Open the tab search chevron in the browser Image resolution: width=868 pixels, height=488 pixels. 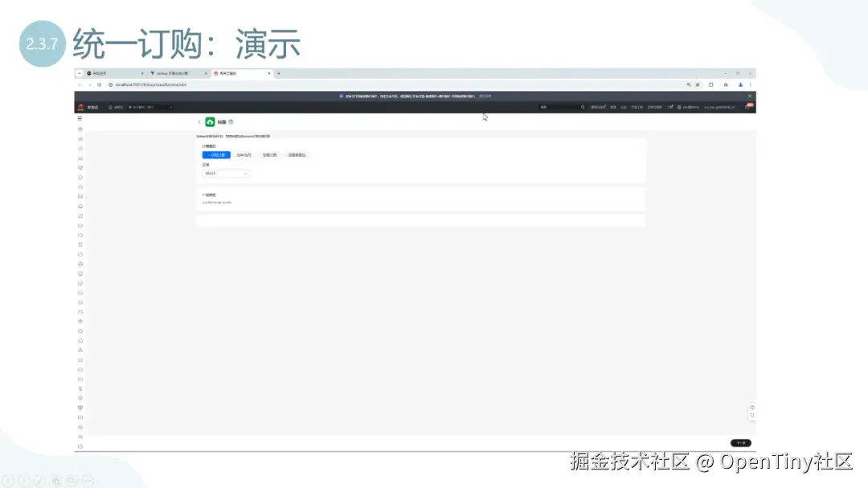click(79, 73)
